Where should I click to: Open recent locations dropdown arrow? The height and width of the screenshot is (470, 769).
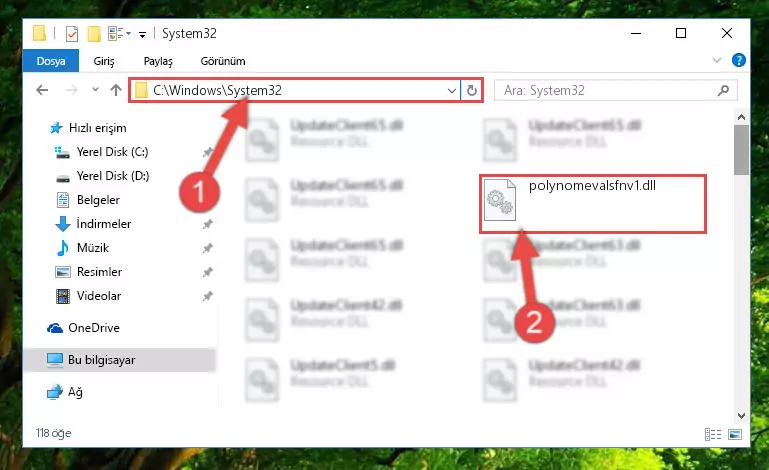pyautogui.click(x=95, y=90)
